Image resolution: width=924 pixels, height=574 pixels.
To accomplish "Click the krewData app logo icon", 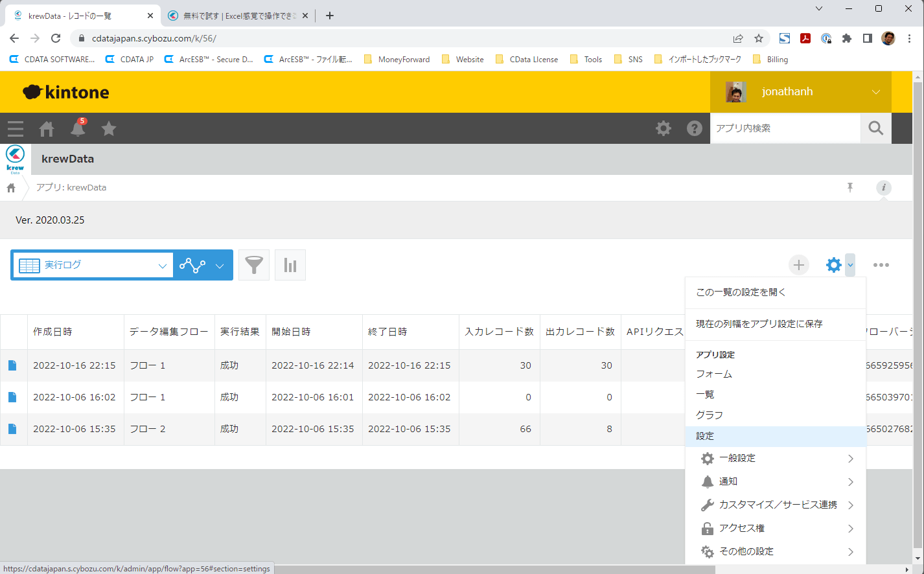I will (15, 159).
